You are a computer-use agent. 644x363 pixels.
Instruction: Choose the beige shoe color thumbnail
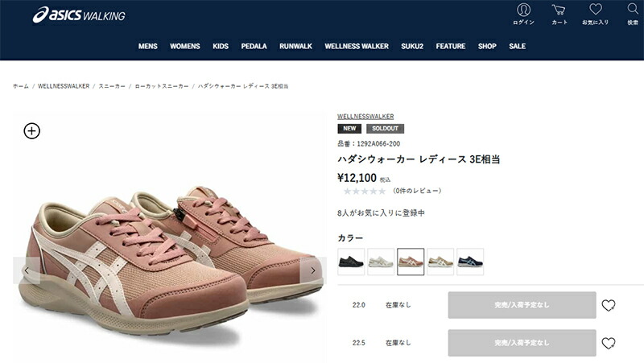[440, 262]
